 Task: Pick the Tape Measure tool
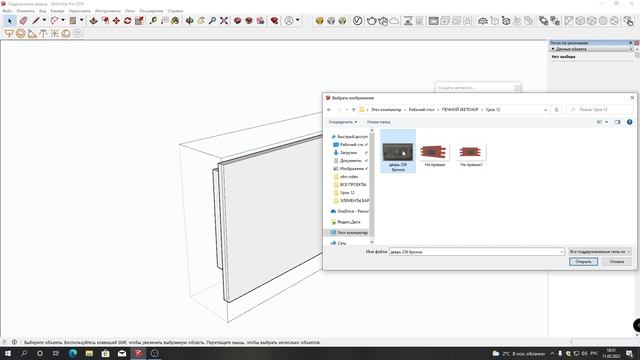pos(153,20)
